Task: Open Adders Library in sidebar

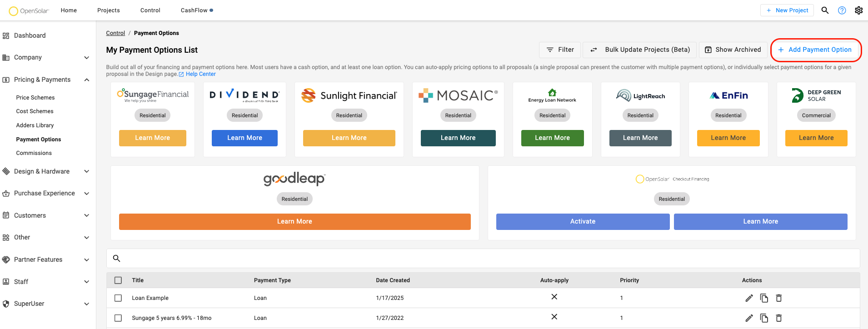Action: 35,125
